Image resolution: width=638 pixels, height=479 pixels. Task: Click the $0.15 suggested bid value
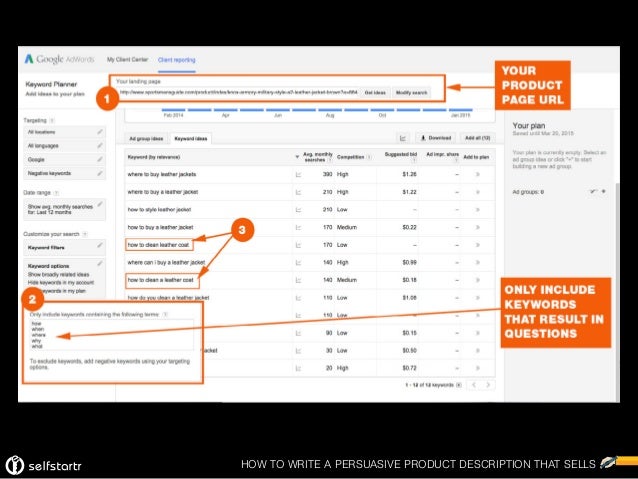[409, 333]
